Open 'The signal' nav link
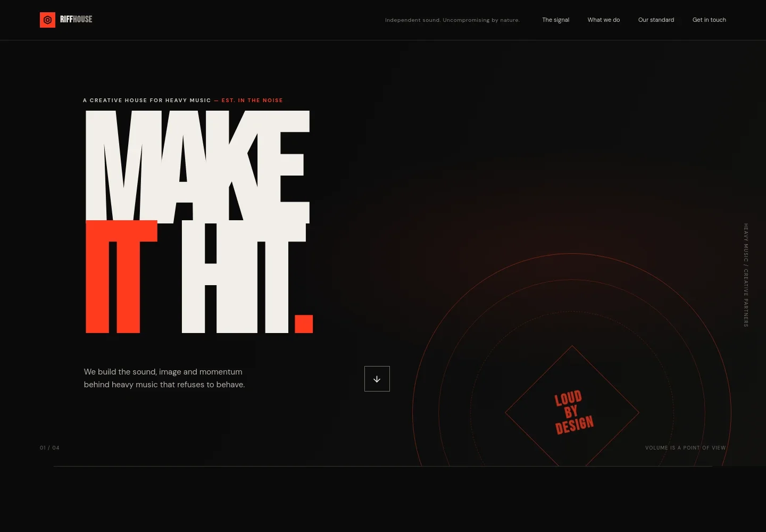766x532 pixels. pyautogui.click(x=555, y=20)
